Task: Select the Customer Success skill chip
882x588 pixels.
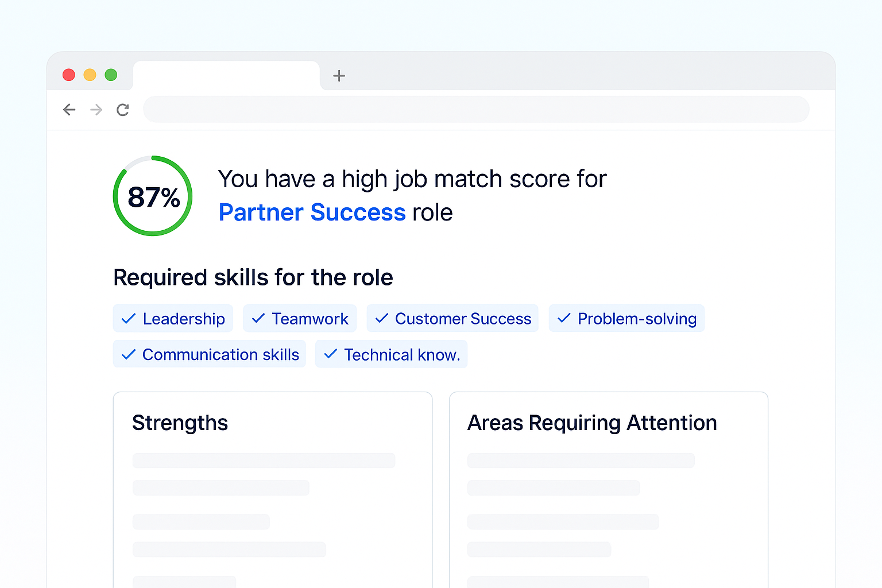Action: click(452, 318)
